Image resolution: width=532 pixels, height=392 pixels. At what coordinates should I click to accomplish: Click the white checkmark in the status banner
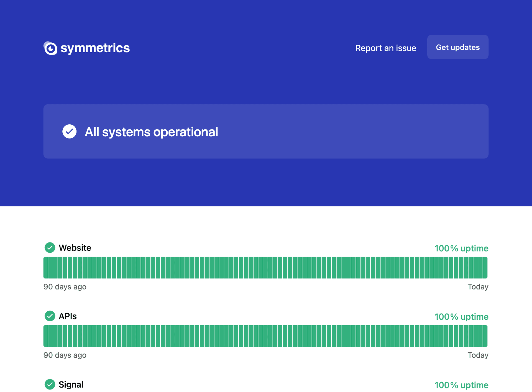click(x=69, y=131)
